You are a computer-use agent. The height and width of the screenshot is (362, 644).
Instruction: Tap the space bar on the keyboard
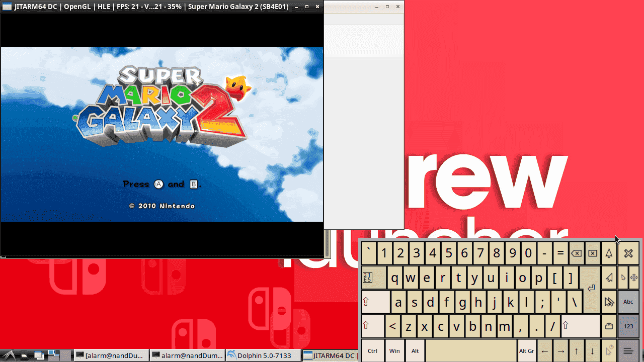point(471,351)
